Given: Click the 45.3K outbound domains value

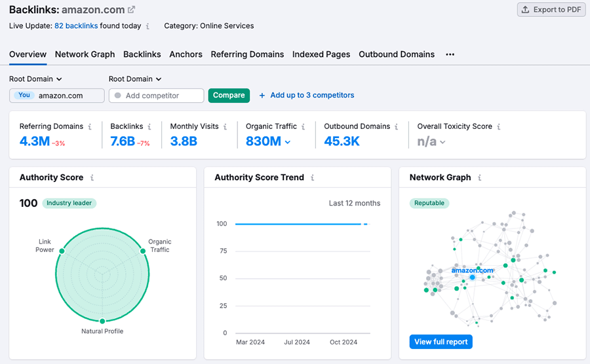Looking at the screenshot, I should coord(342,141).
